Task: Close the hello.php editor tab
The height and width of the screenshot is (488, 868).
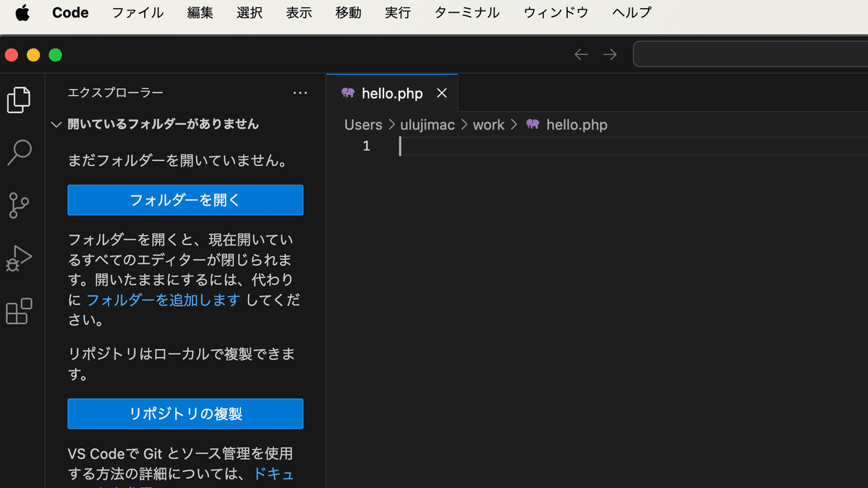Action: pos(442,93)
